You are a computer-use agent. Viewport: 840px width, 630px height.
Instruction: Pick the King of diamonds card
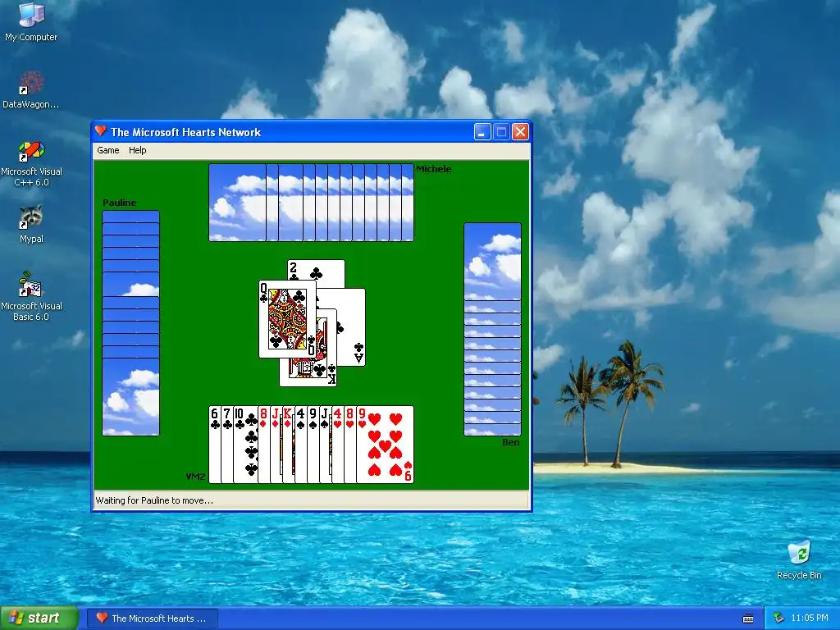click(x=288, y=445)
